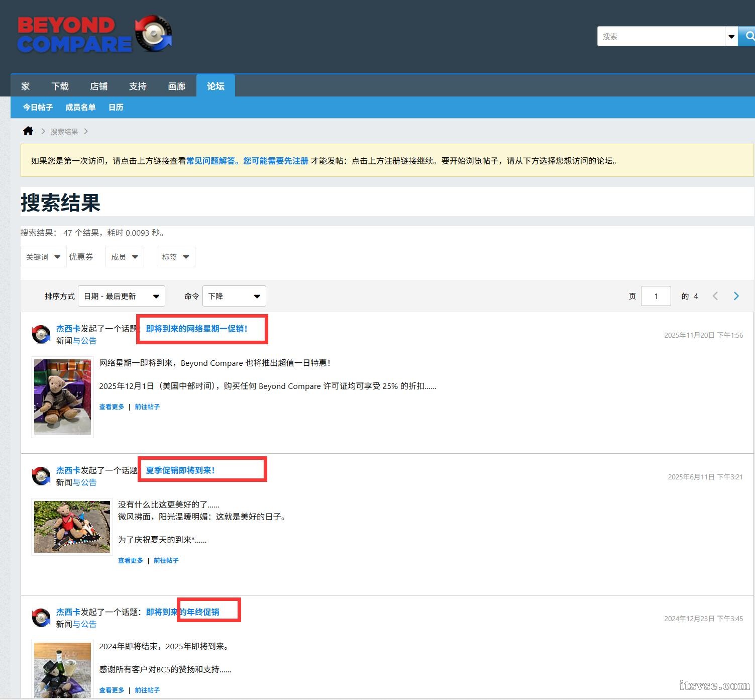Click the 常见问题解答 link

click(210, 161)
